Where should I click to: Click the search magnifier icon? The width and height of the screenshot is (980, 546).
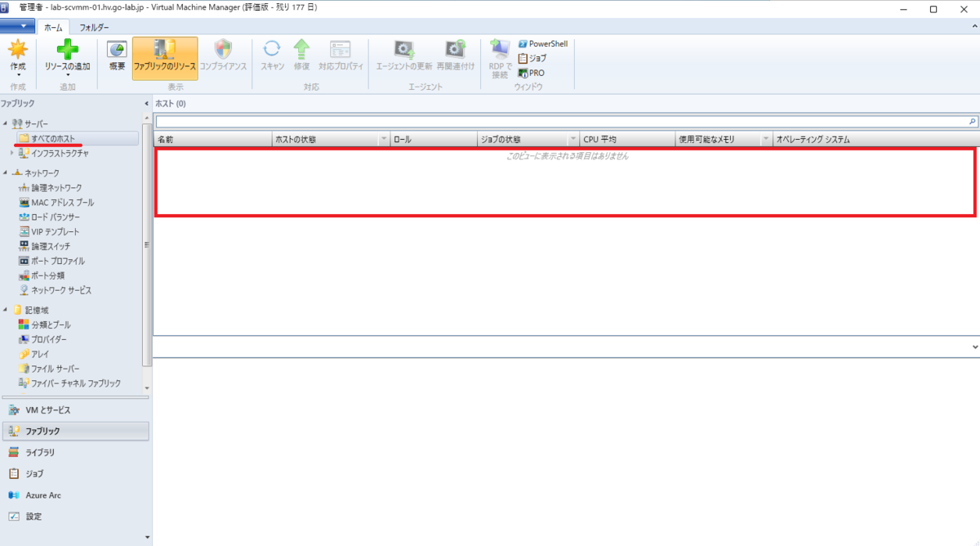pos(973,121)
